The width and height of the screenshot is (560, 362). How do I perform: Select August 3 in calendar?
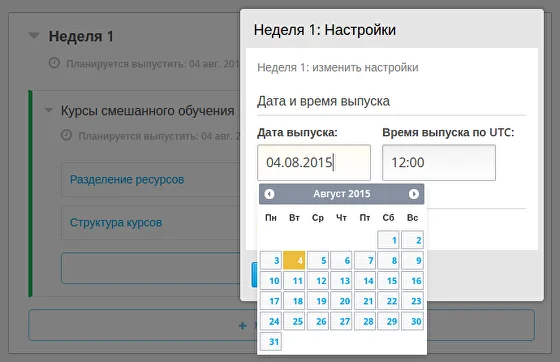(271, 260)
